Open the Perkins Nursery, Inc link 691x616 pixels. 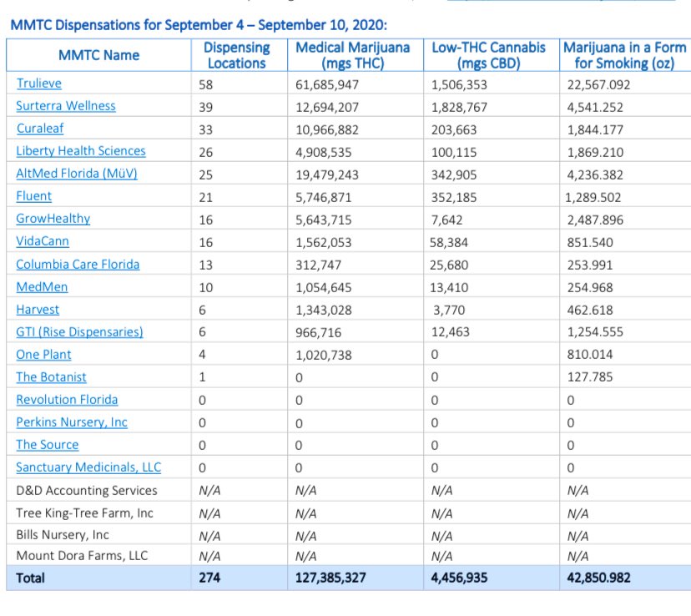point(72,422)
